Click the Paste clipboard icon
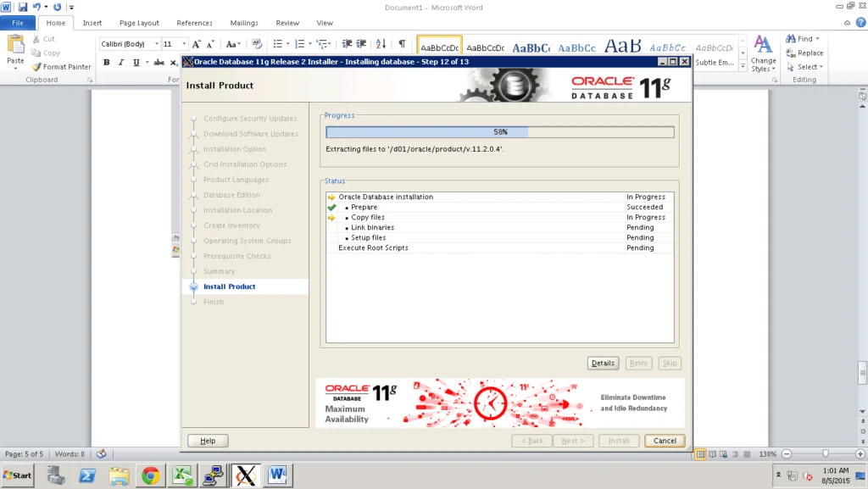 (x=15, y=44)
